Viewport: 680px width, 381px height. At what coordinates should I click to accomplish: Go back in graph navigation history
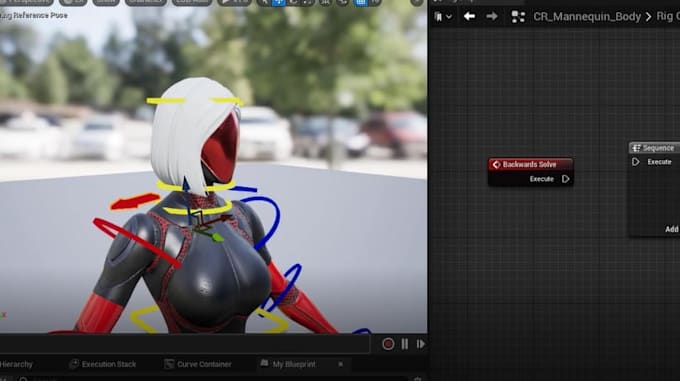(x=469, y=16)
